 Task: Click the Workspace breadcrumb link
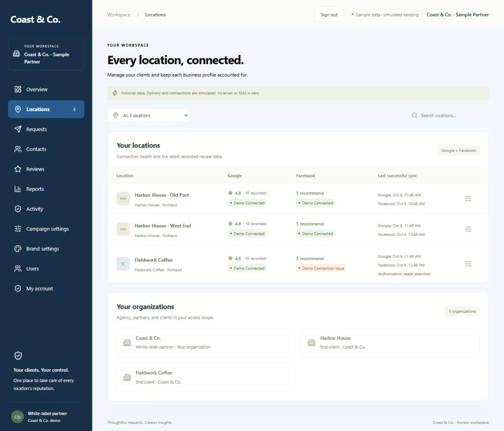(119, 15)
